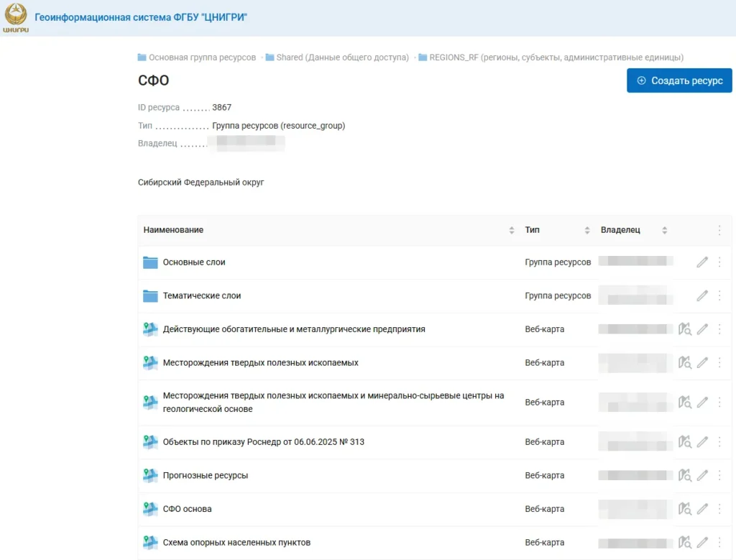Click the Сибирский Федеральный округ description
736x560 pixels.
coord(201,182)
